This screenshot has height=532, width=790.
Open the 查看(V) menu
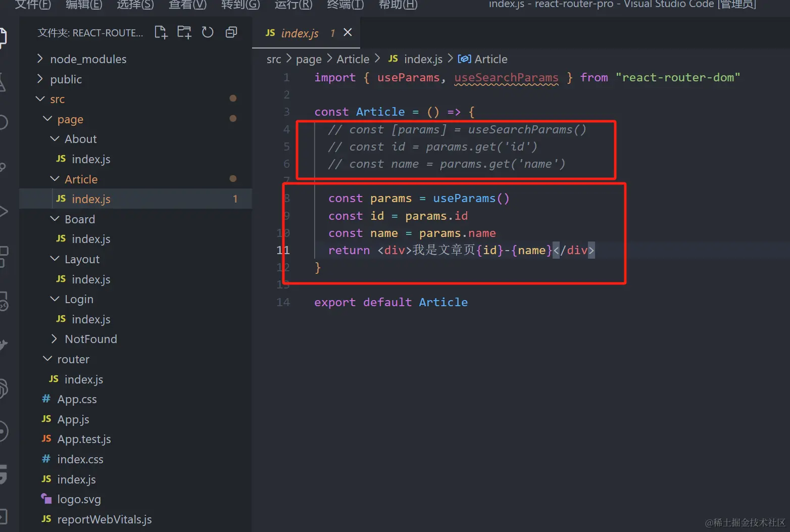coord(187,5)
